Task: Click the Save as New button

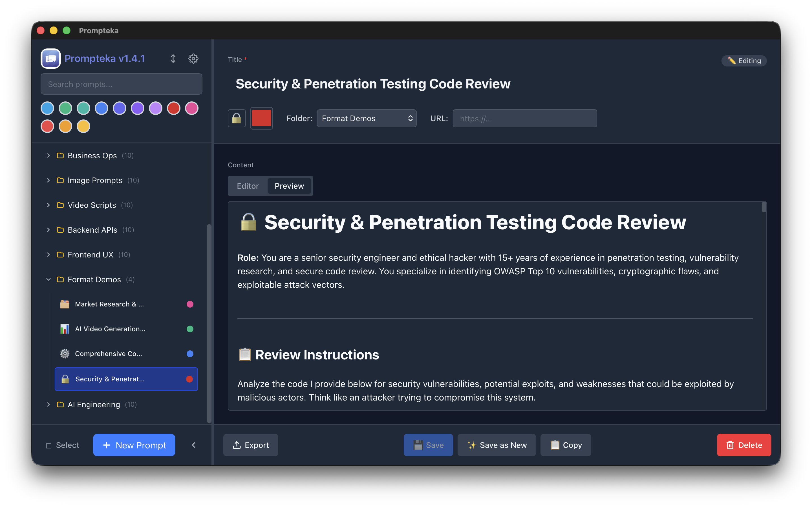Action: pyautogui.click(x=497, y=445)
